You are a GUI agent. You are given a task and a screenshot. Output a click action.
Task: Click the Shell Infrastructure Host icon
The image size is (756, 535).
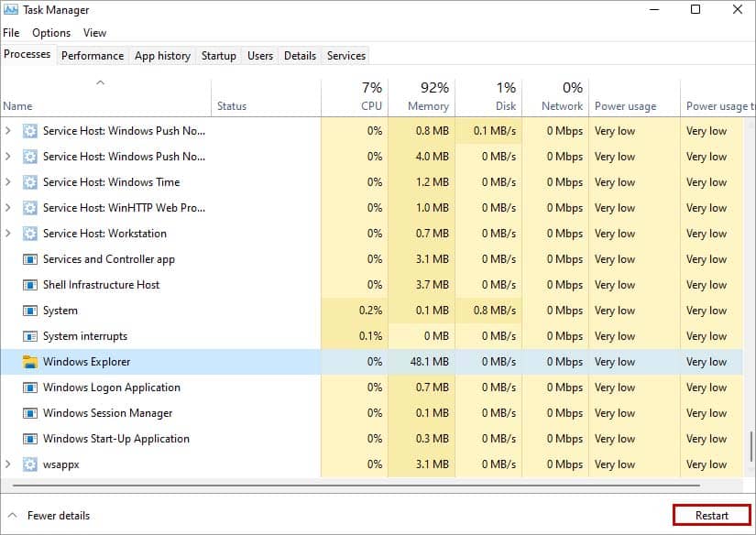click(x=30, y=285)
